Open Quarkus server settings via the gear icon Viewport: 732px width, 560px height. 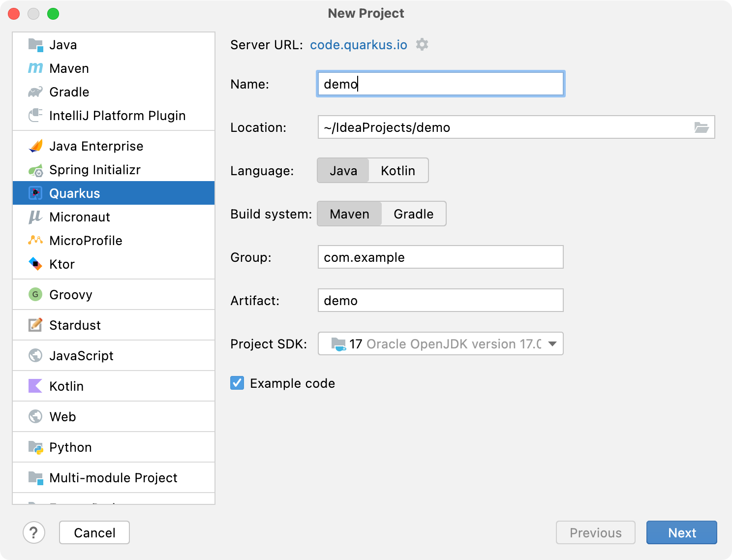422,45
